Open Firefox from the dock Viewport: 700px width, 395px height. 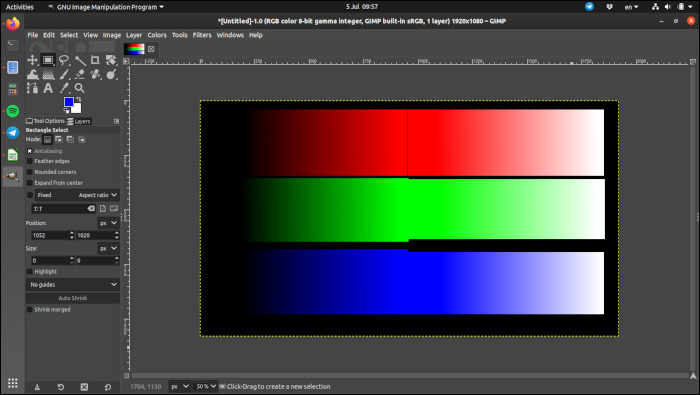coord(12,23)
